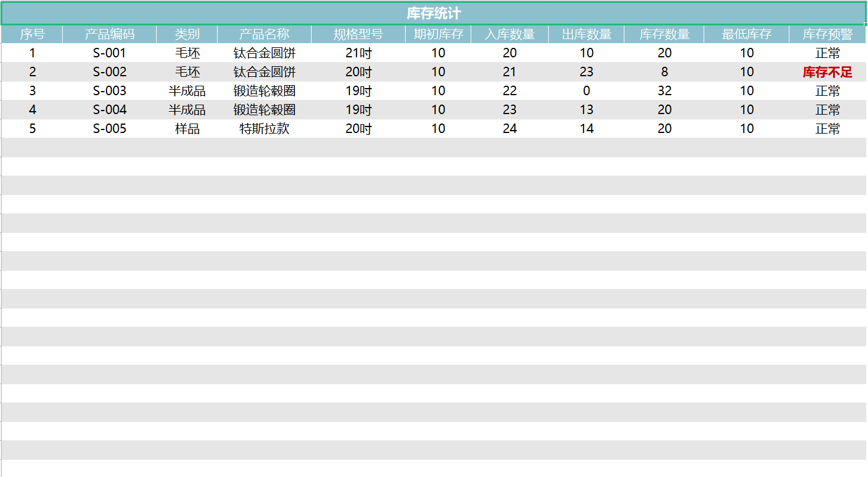Click product code cell S-004
Screen dimensions: 868x477
(x=109, y=110)
